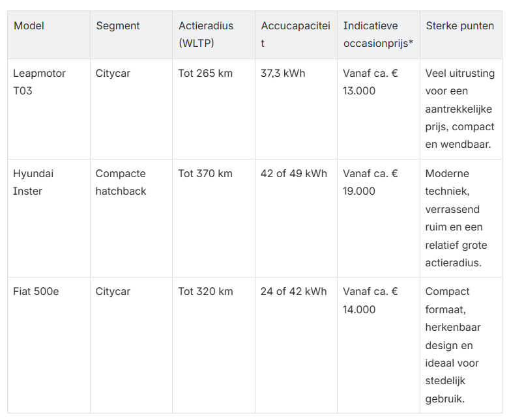This screenshot has width=509, height=420.
Task: Select the Hyundai Inster model cell
Action: point(49,218)
